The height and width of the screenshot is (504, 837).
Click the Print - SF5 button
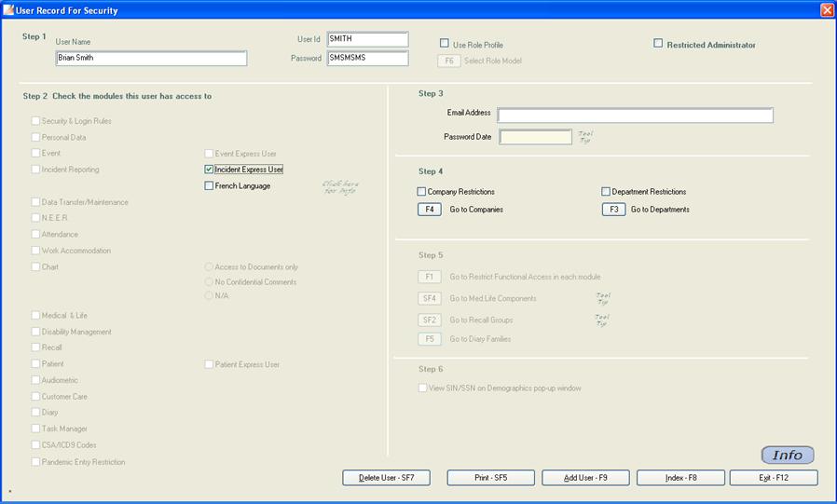[x=490, y=478]
